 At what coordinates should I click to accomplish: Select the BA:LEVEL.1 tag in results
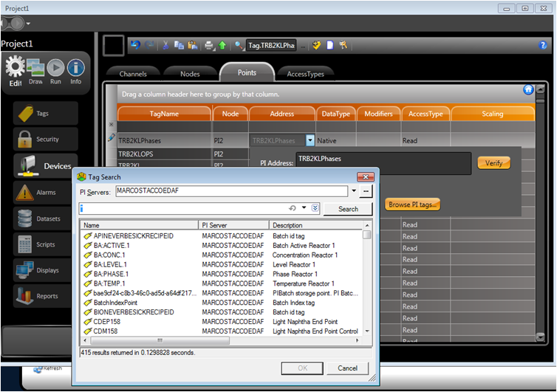[x=109, y=264]
